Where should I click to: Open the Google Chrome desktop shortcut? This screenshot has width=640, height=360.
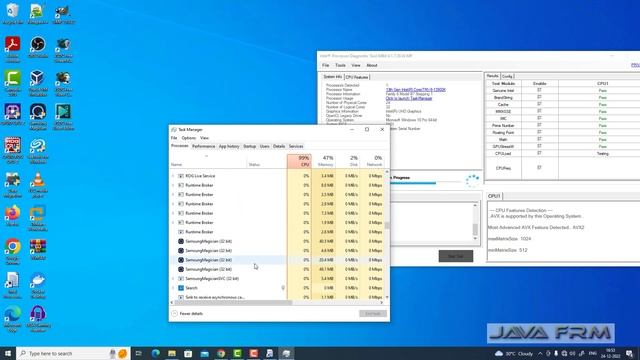tap(13, 252)
